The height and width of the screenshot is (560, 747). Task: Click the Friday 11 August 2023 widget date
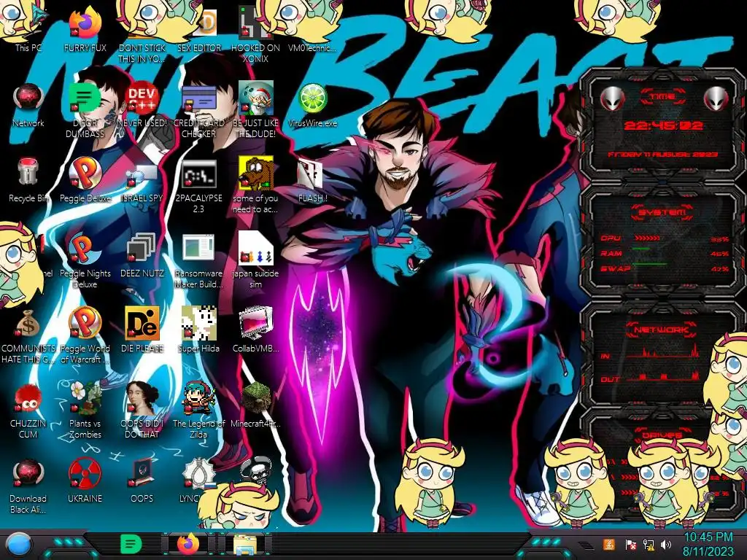663,155
